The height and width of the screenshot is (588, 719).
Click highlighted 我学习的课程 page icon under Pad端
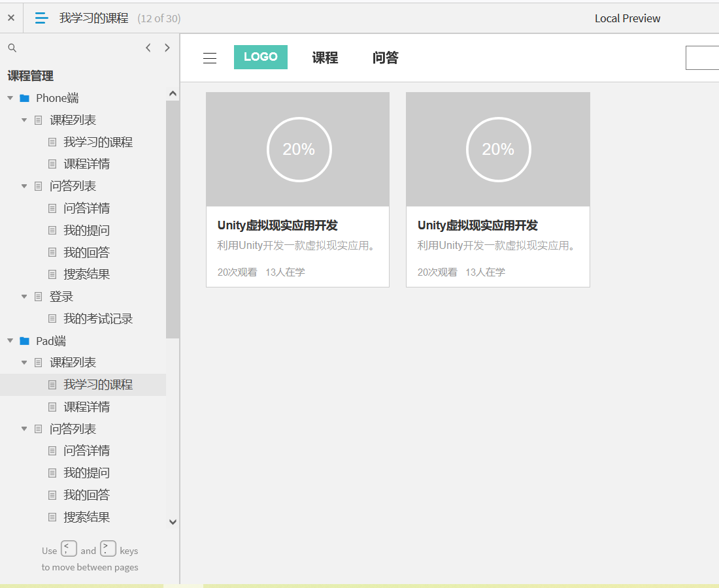tap(52, 385)
